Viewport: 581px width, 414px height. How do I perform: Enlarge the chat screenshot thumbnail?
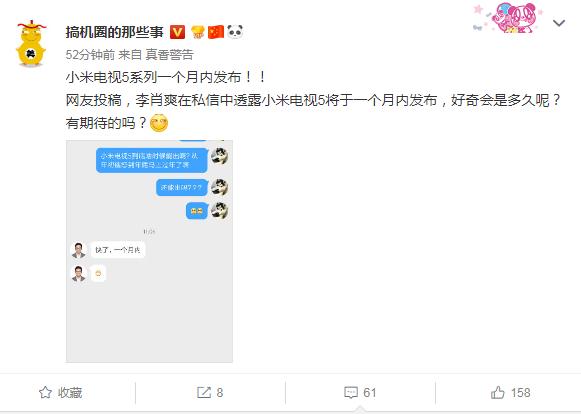[x=149, y=251]
